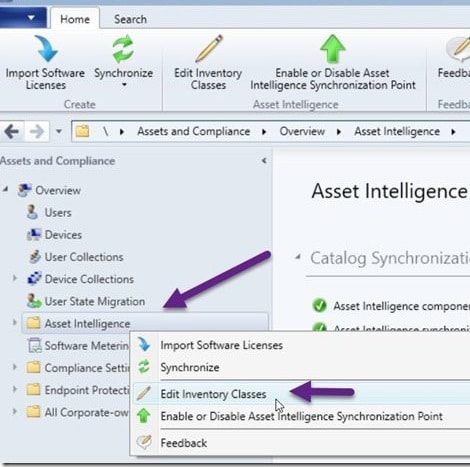470x467 pixels.
Task: Select the User Collections tree item
Action: tap(84, 257)
